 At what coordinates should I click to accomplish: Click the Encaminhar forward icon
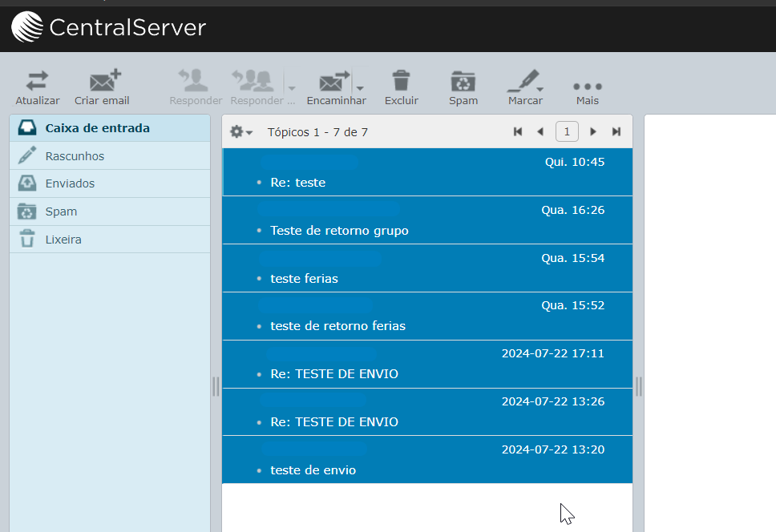[x=333, y=82]
